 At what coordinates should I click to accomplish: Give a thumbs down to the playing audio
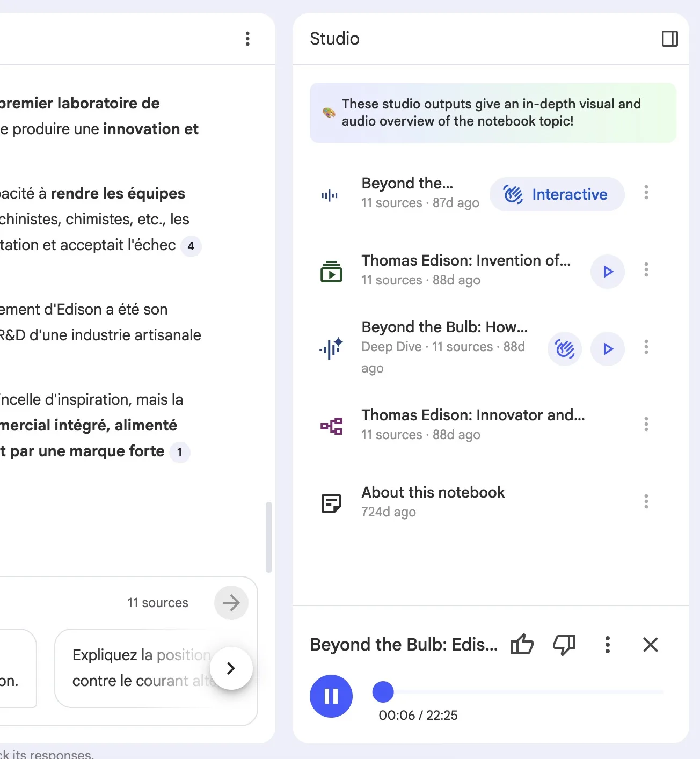564,645
